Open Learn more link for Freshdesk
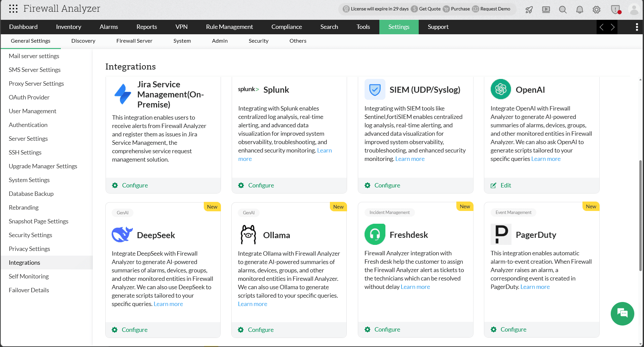 (x=415, y=287)
